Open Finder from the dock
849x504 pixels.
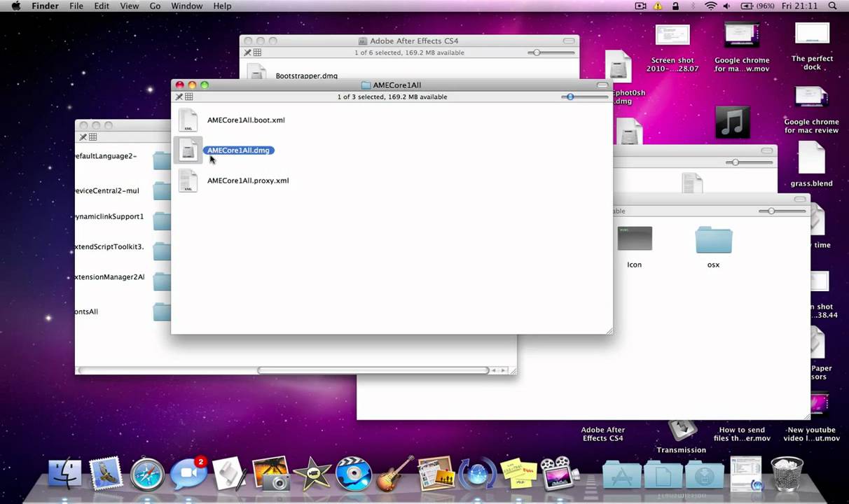pos(64,474)
